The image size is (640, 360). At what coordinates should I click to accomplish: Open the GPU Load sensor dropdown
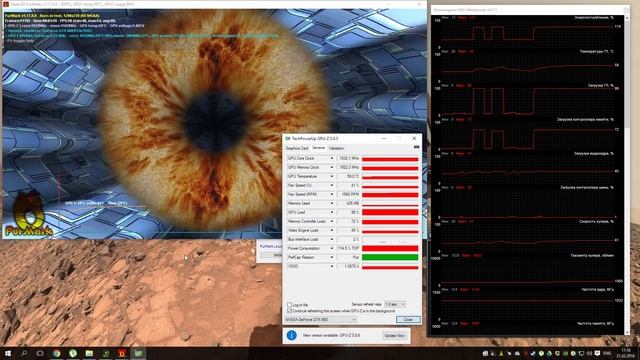tap(331, 212)
